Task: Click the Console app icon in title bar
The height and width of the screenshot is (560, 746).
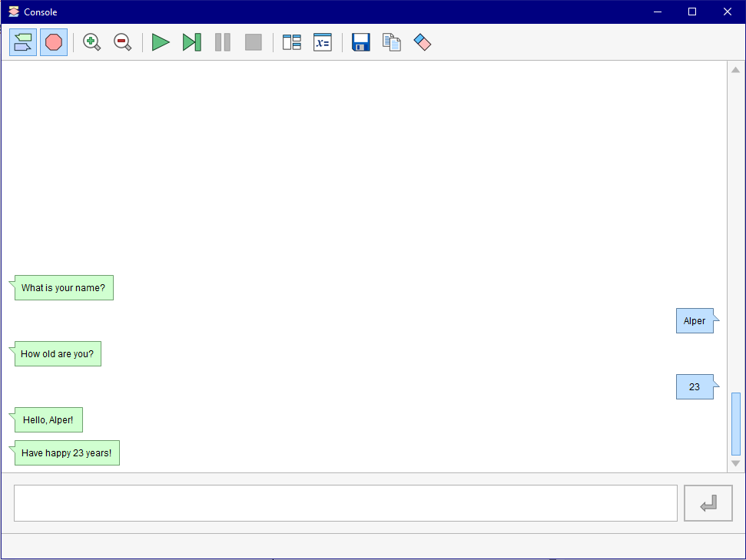Action: click(14, 12)
